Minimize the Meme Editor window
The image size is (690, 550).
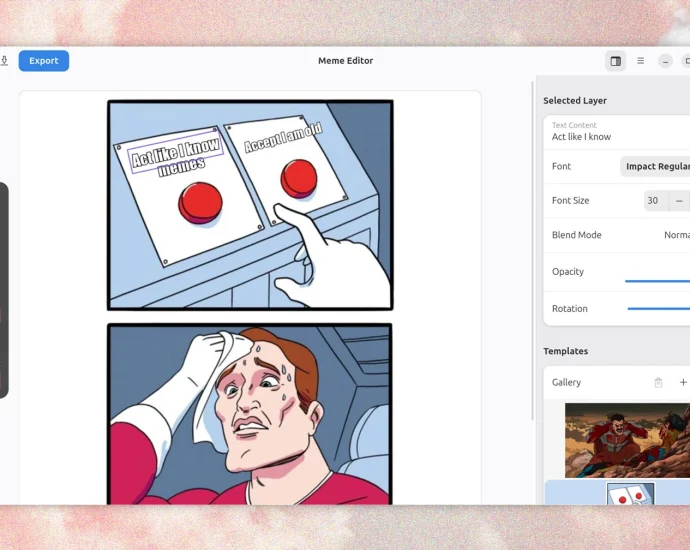tap(665, 61)
